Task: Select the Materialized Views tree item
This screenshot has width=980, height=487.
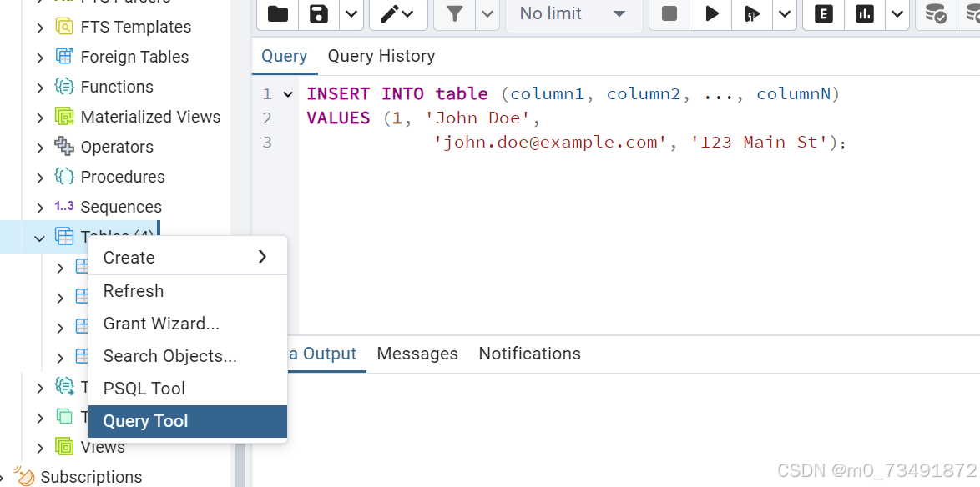Action: coord(150,117)
